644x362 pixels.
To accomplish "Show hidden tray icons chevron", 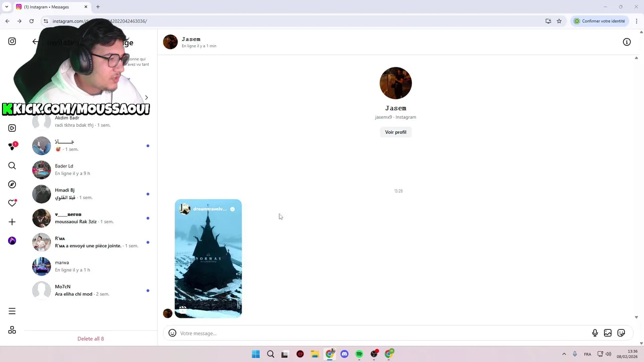I will [x=564, y=354].
